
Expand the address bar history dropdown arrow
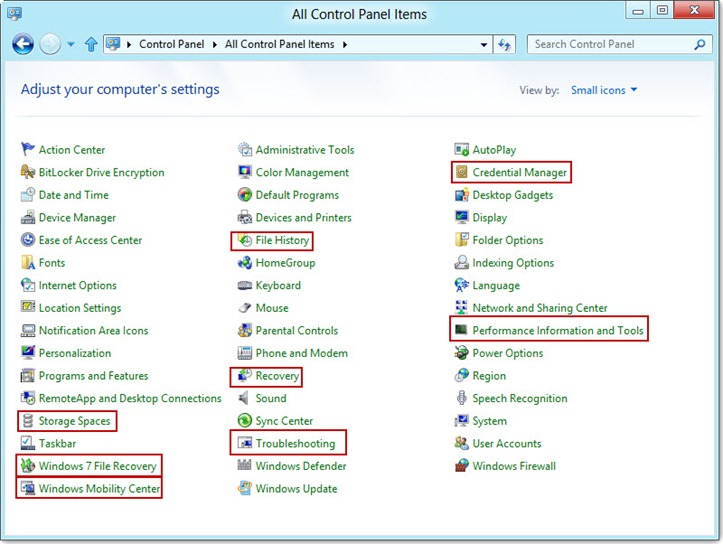484,45
